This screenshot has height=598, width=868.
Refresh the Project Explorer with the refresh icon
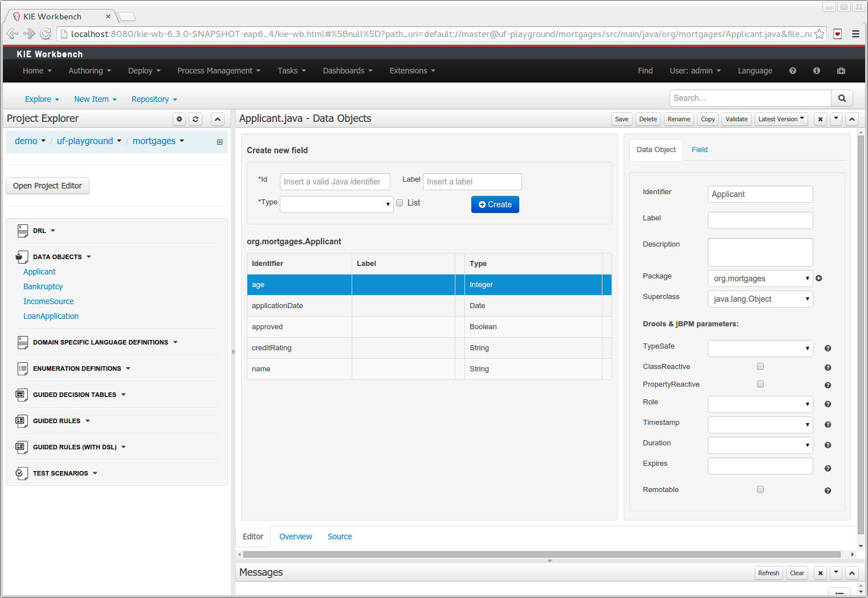coord(195,119)
